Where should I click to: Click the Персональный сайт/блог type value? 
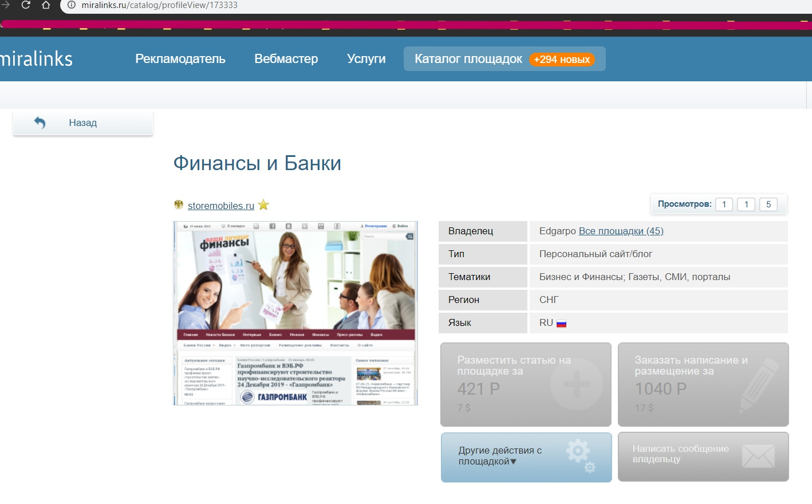pyautogui.click(x=596, y=254)
